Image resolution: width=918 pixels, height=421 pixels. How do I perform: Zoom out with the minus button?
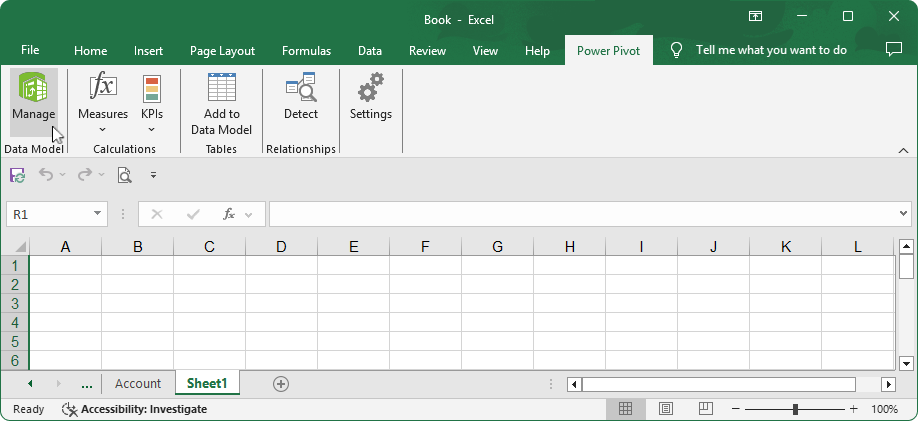click(x=736, y=409)
